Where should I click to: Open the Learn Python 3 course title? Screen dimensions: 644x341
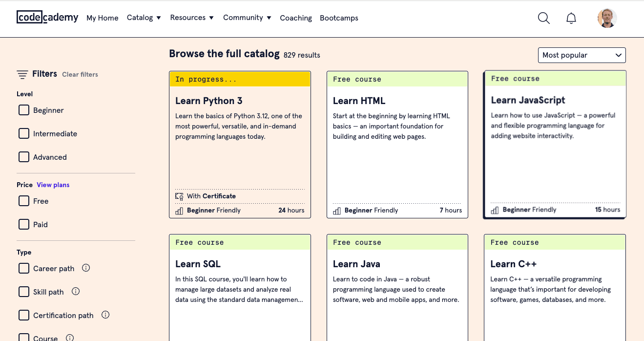(209, 101)
